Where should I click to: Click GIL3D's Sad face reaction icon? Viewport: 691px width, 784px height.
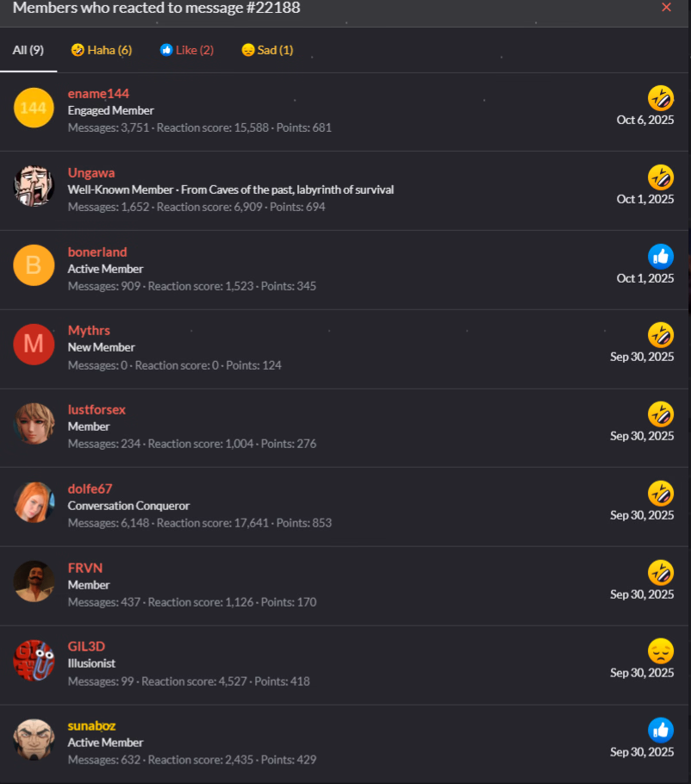[661, 651]
